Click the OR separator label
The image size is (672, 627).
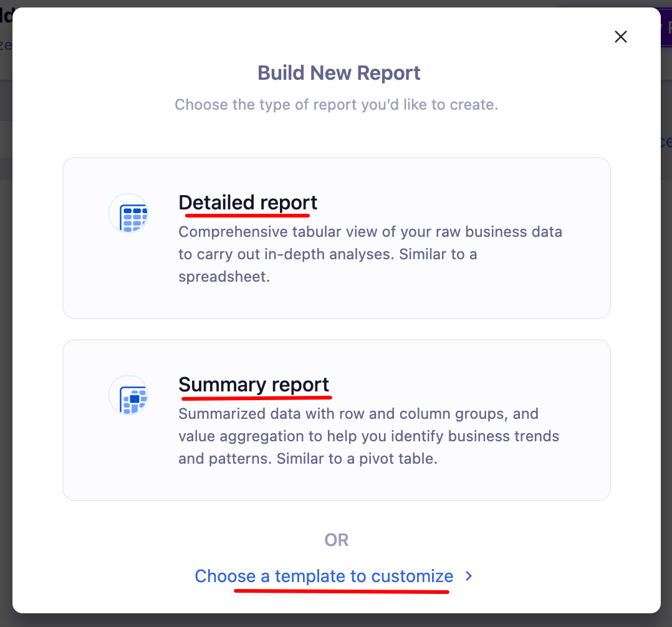click(336, 540)
